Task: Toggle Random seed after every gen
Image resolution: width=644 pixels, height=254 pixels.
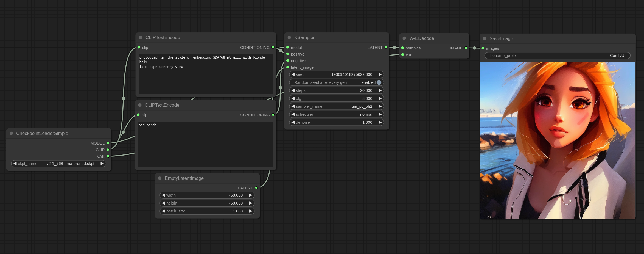Action: click(x=379, y=82)
